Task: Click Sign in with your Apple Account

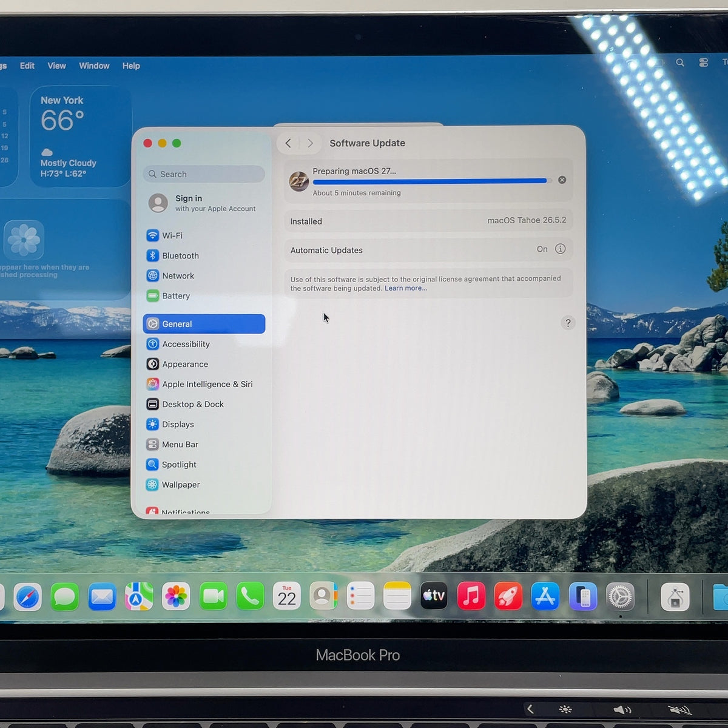Action: pyautogui.click(x=204, y=203)
